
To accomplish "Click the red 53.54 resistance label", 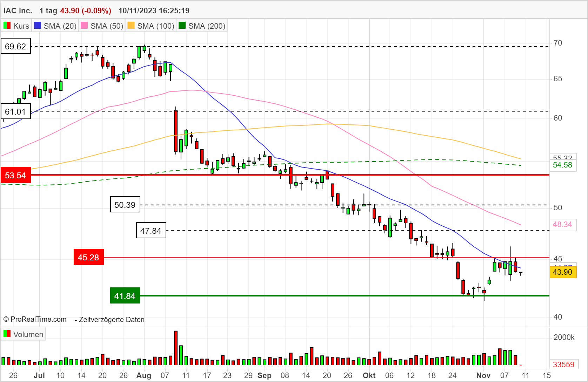I will pyautogui.click(x=16, y=175).
